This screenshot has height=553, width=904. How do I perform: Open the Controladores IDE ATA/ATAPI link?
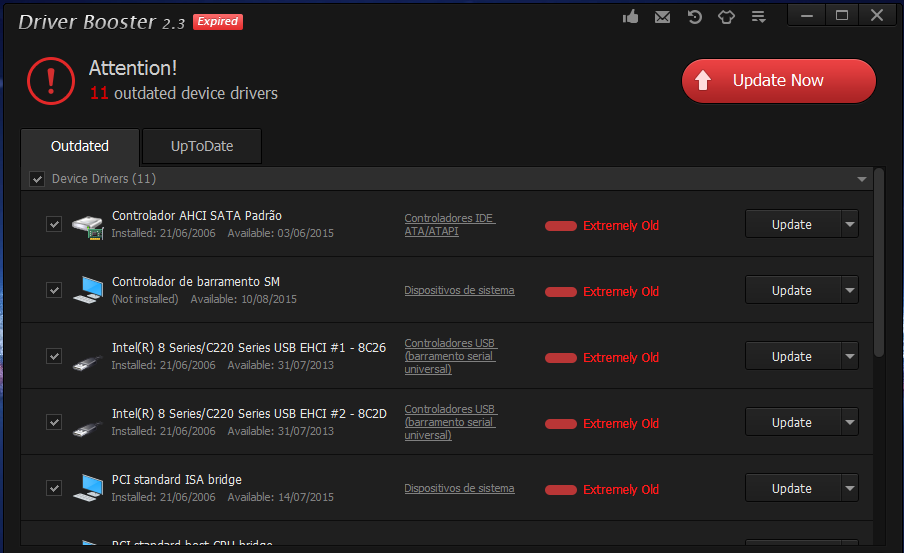(450, 224)
